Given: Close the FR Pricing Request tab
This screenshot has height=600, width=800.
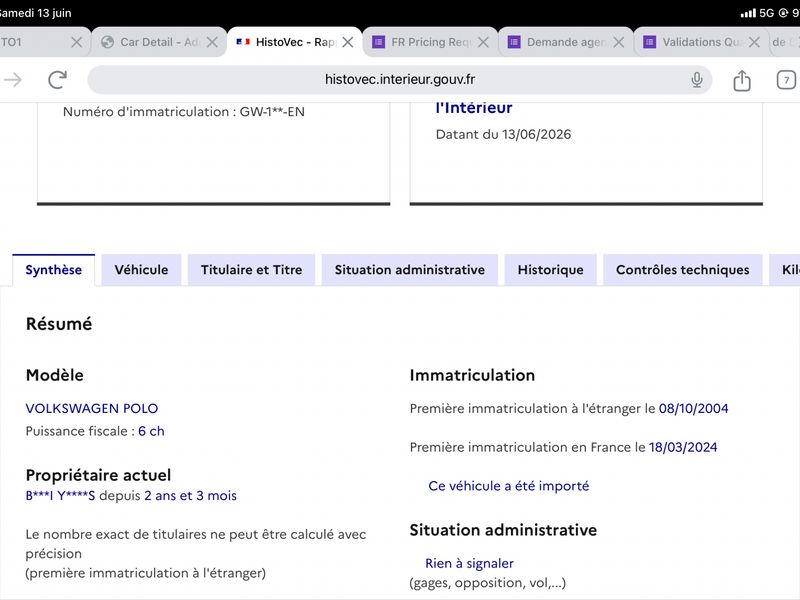Looking at the screenshot, I should tap(483, 42).
